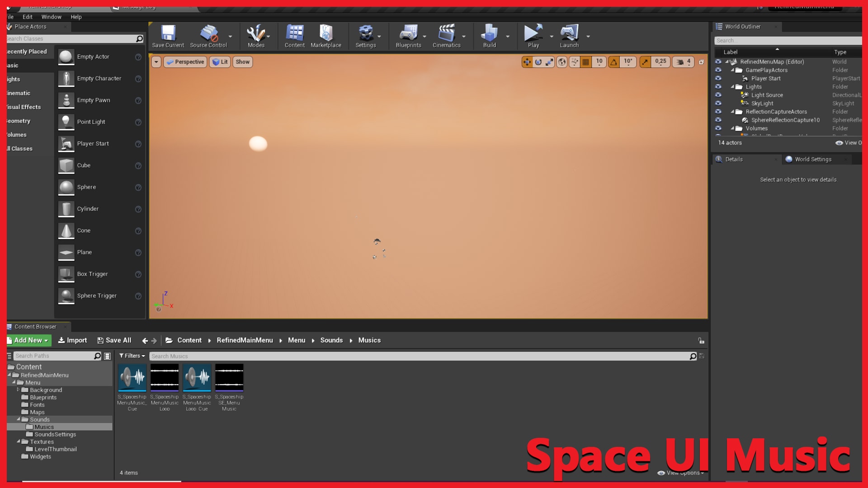Toggle visibility of Light Source actor
This screenshot has width=868, height=488.
[x=718, y=95]
